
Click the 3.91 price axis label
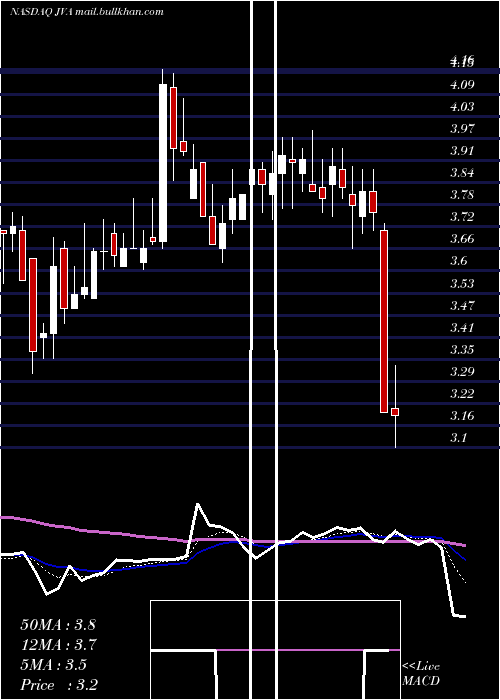pyautogui.click(x=462, y=151)
